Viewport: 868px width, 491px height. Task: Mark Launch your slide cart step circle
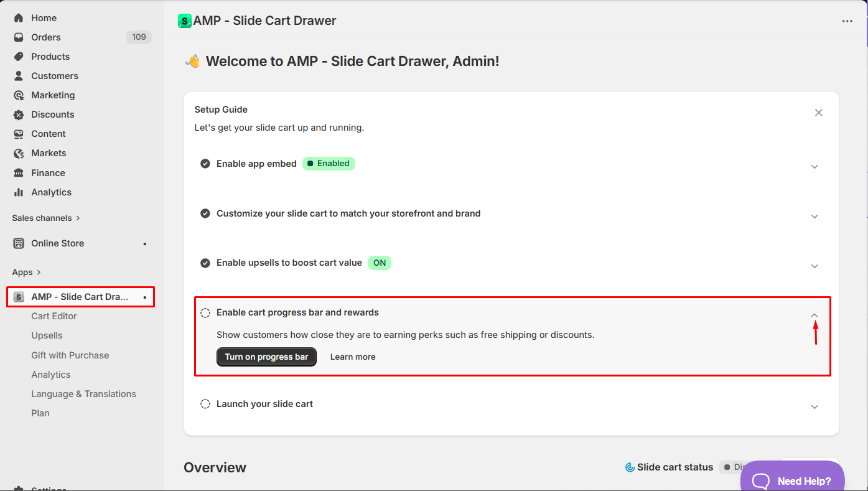[x=205, y=404]
